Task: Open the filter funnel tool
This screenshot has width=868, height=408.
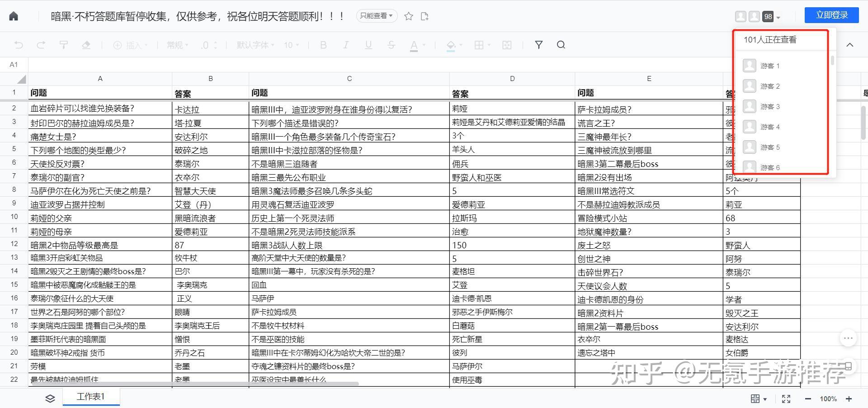Action: [538, 45]
